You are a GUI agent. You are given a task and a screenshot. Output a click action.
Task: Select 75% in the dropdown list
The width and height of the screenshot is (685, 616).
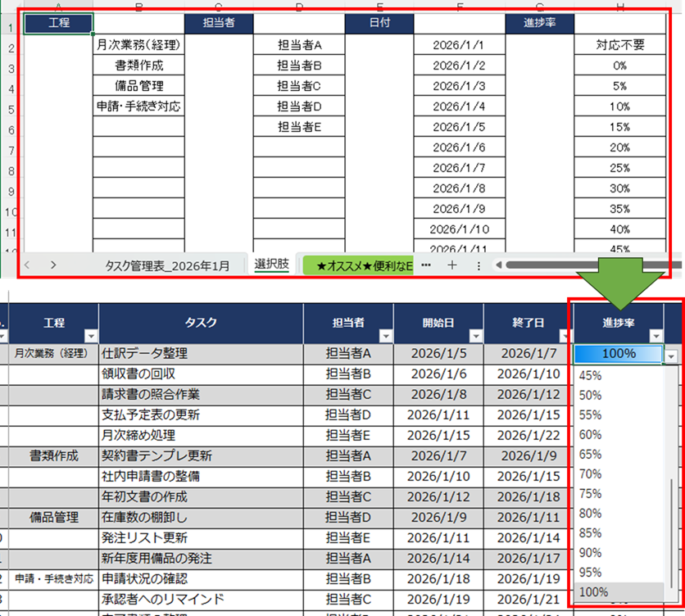591,493
